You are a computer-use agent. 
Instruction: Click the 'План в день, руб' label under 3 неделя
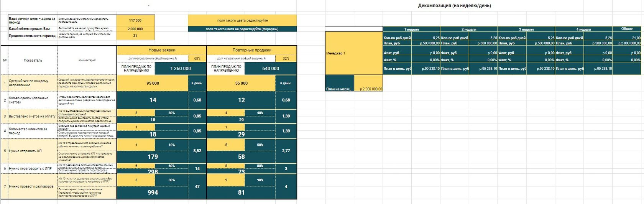tap(512, 68)
